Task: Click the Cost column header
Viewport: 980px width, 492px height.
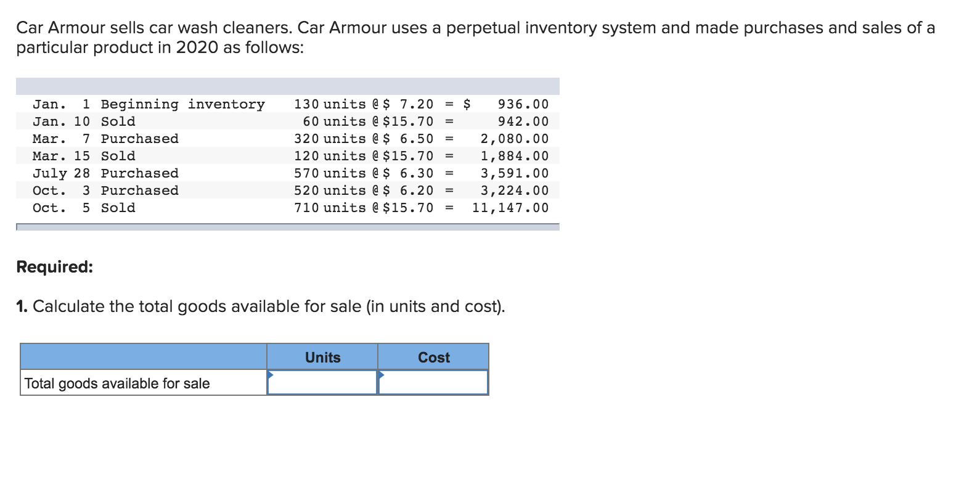Action: pyautogui.click(x=433, y=357)
